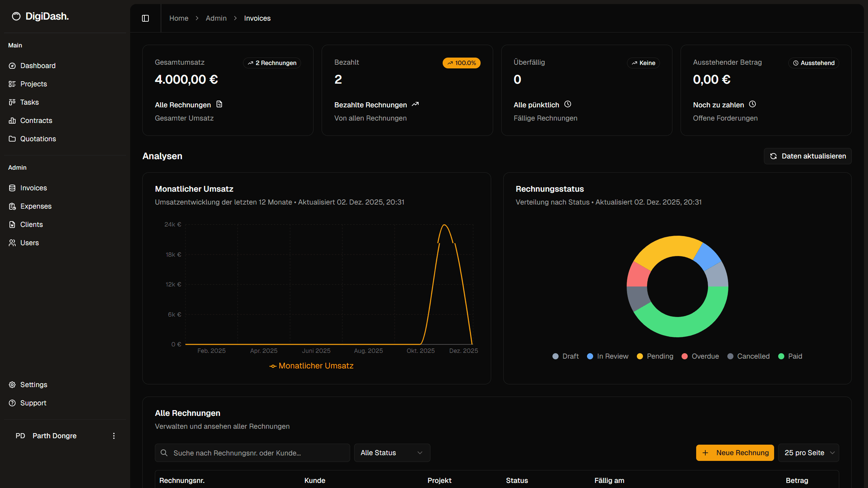Image resolution: width=868 pixels, height=488 pixels.
Task: Open the 25 pro Seite dropdown
Action: click(x=808, y=453)
